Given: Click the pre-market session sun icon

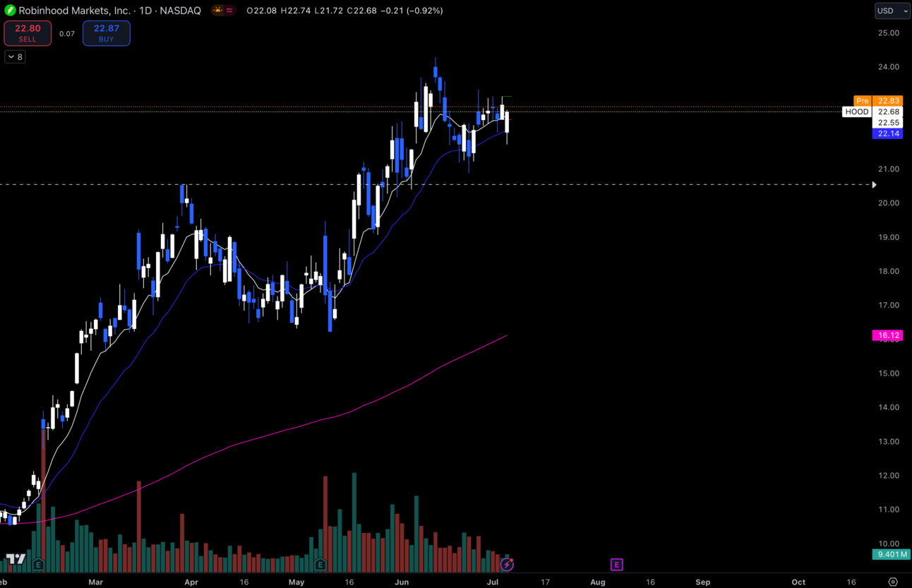Looking at the screenshot, I should pos(218,11).
